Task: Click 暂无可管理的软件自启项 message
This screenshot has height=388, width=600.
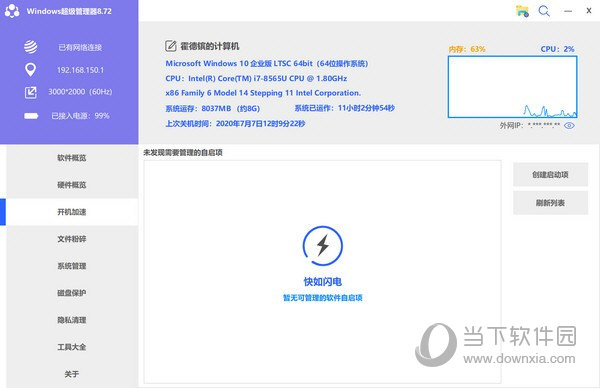Action: click(323, 298)
